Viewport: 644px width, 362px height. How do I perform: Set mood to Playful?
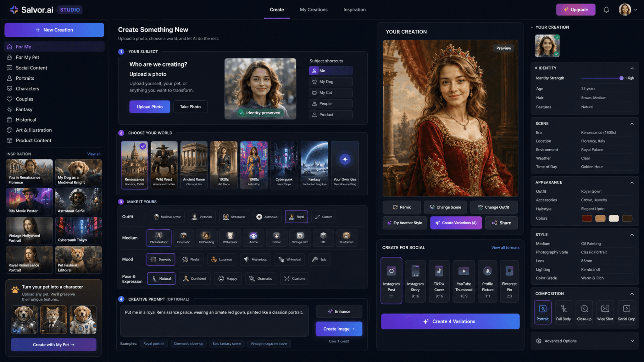pos(191,260)
